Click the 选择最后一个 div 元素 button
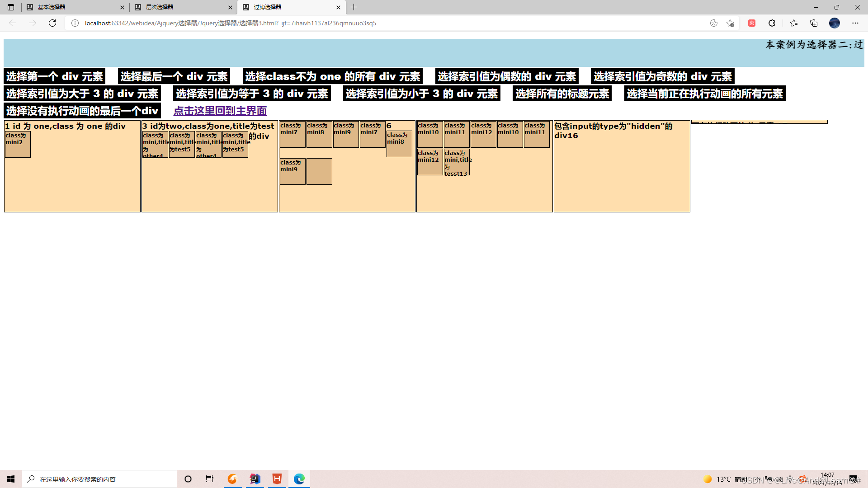This screenshot has height=488, width=868. coord(174,76)
